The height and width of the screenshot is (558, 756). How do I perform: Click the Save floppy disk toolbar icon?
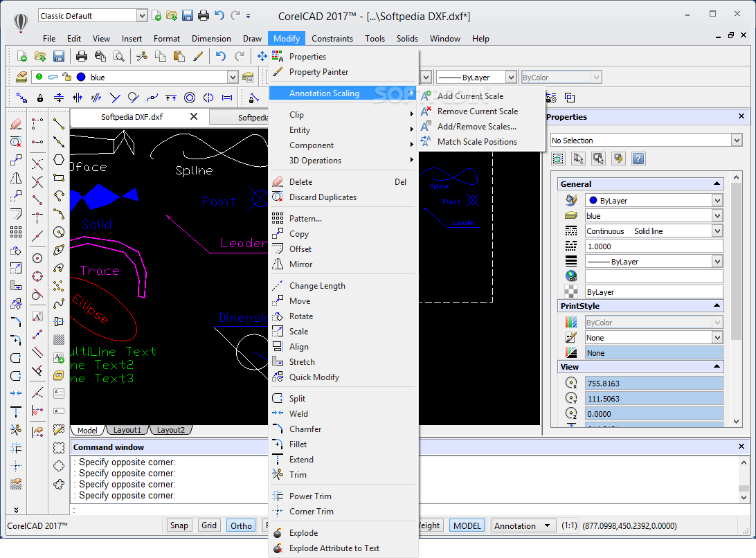pyautogui.click(x=58, y=57)
